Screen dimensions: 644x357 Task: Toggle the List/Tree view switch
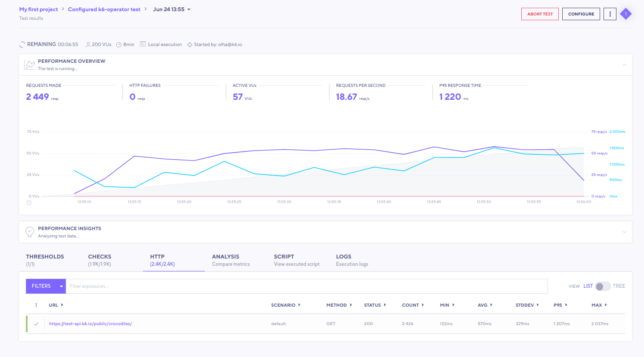pos(602,286)
